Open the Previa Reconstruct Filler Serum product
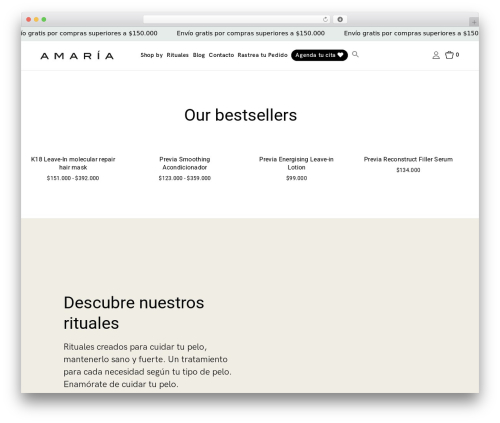Image resolution: width=500 pixels, height=423 pixels. (x=408, y=159)
